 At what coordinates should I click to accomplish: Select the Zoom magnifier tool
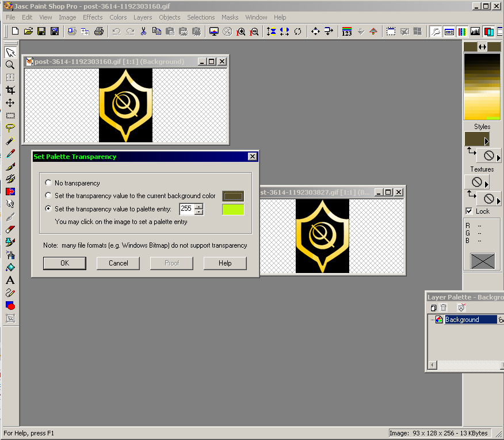[10, 65]
